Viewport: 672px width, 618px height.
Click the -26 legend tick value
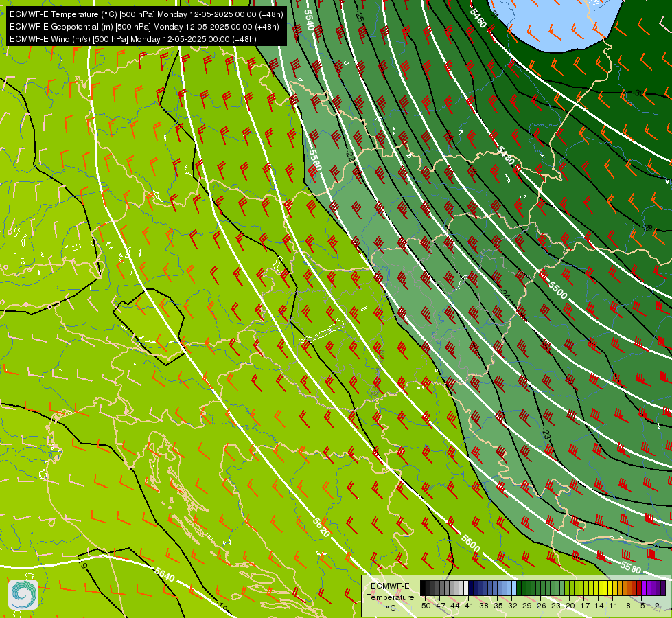coord(540,606)
